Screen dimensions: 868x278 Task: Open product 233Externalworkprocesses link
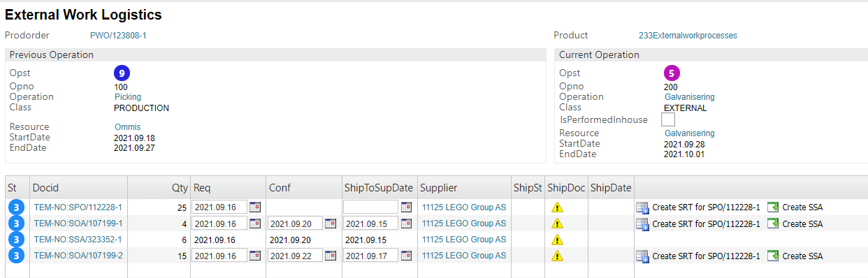click(x=688, y=35)
